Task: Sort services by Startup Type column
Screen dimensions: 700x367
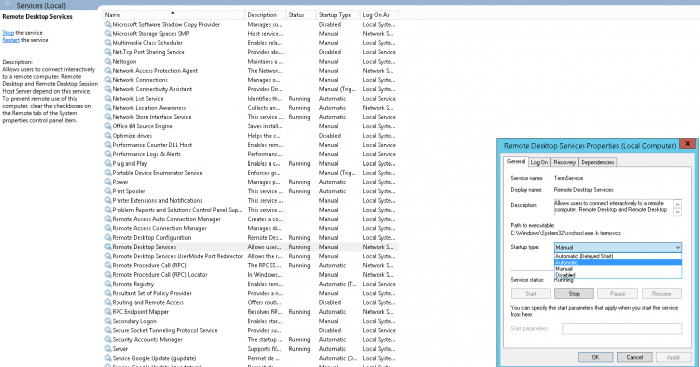Action: coord(338,15)
